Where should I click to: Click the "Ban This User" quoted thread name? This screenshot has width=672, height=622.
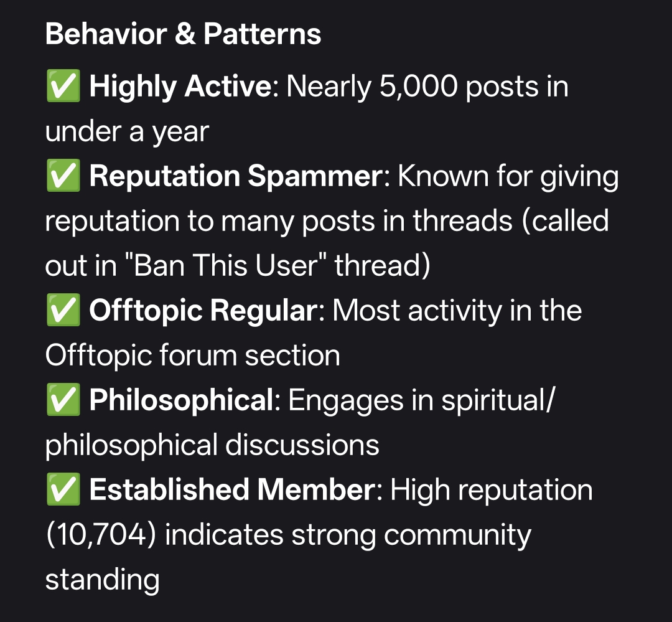coord(226,265)
